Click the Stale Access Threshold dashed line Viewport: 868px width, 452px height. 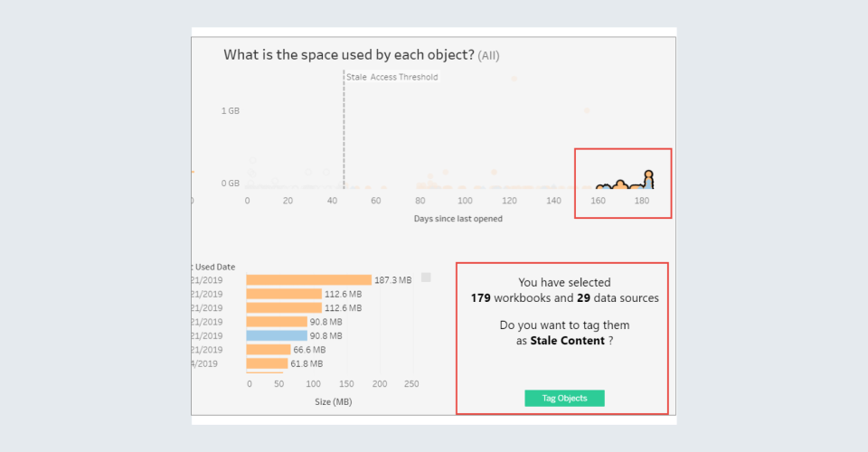pos(344,136)
